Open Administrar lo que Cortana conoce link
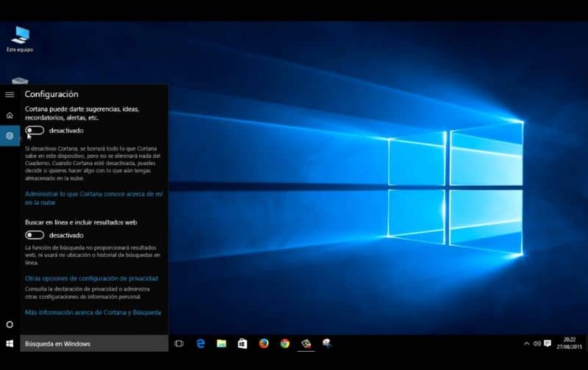The image size is (588, 370). [94, 198]
